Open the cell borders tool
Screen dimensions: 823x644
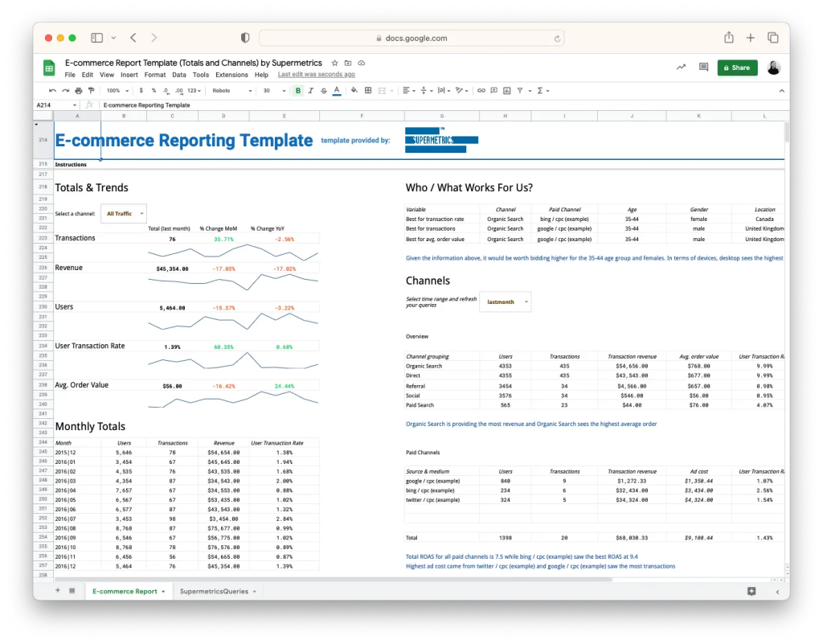[x=368, y=91]
